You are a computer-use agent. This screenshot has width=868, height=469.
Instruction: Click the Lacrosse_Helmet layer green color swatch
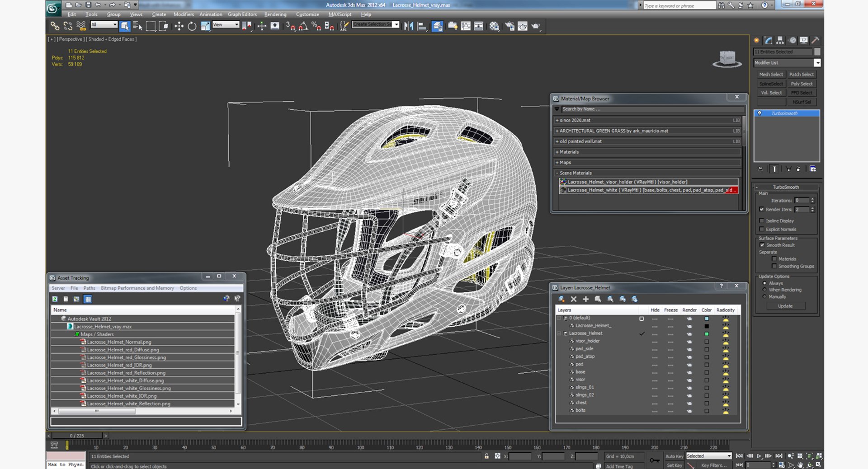707,334
